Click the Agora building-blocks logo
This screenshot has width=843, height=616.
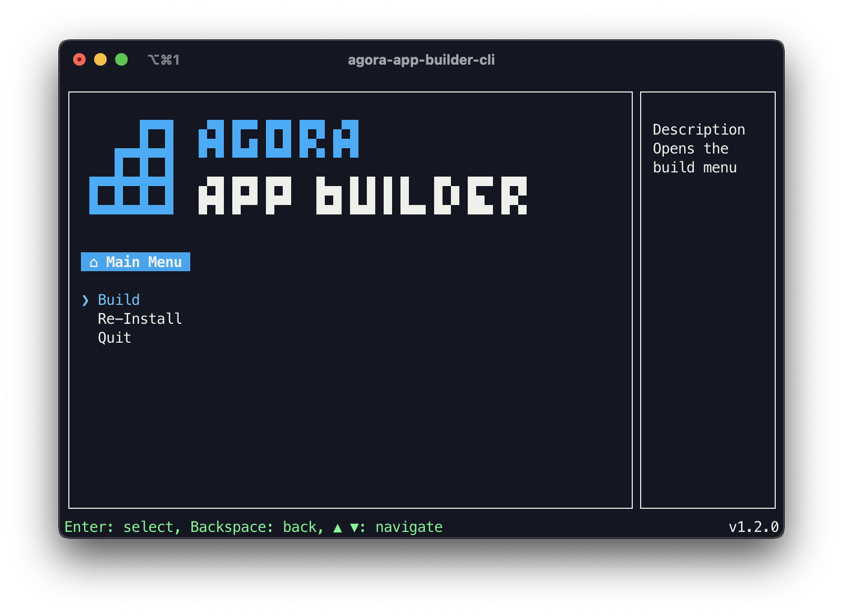(x=131, y=167)
